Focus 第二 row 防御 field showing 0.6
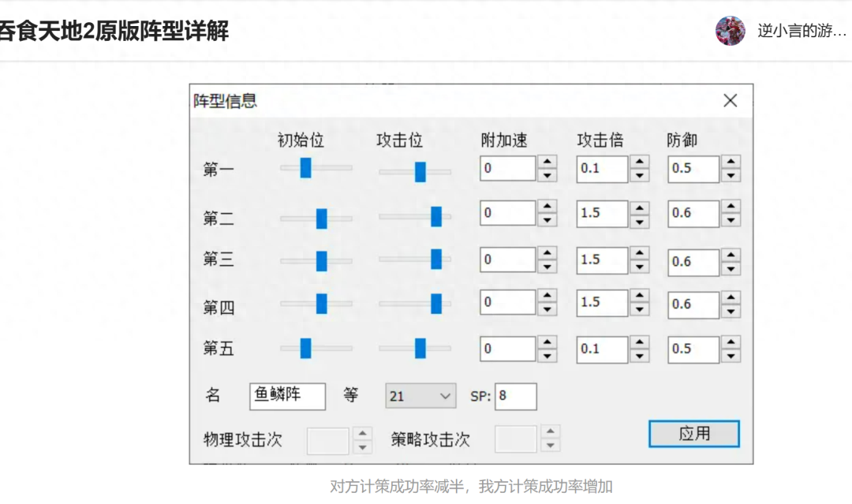 point(694,213)
